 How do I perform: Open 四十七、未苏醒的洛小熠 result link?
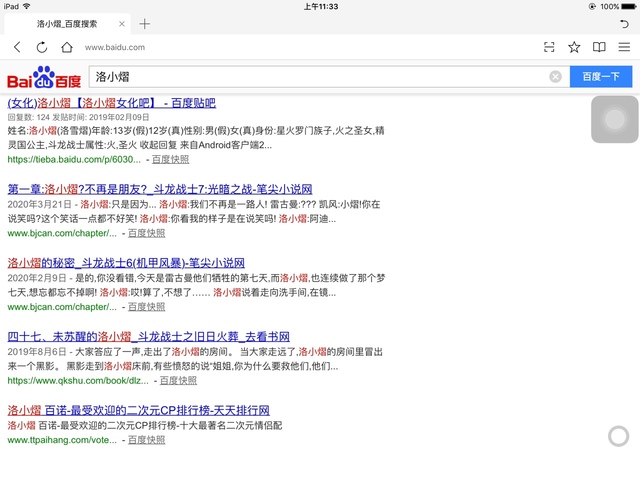148,337
